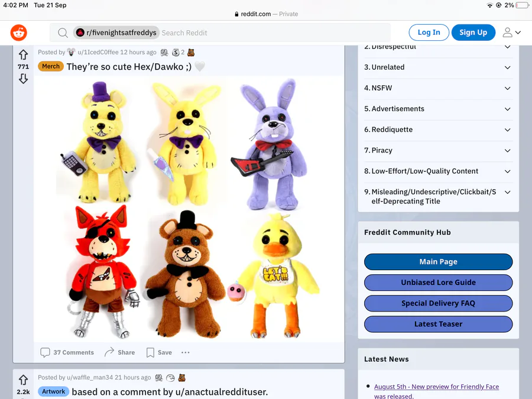The width and height of the screenshot is (532, 399).
Task: Click the user profile silhouette icon
Action: coord(507,33)
